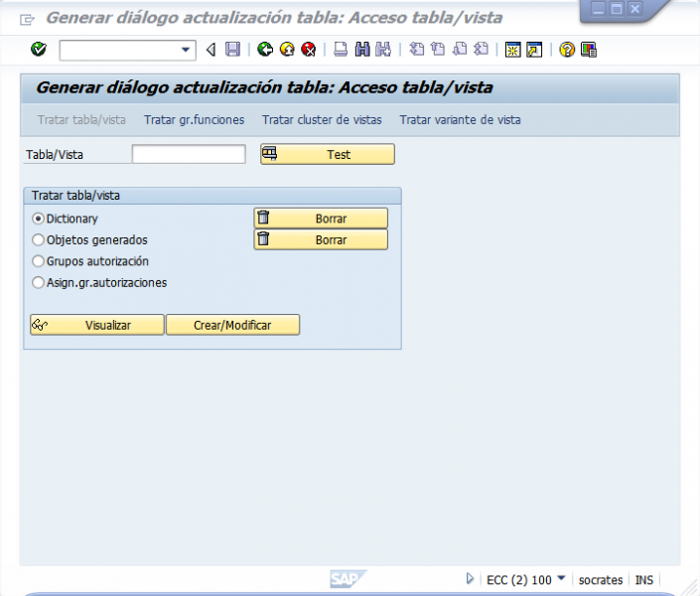The height and width of the screenshot is (596, 700).
Task: Select the Dictionary radio button
Action: click(x=39, y=219)
